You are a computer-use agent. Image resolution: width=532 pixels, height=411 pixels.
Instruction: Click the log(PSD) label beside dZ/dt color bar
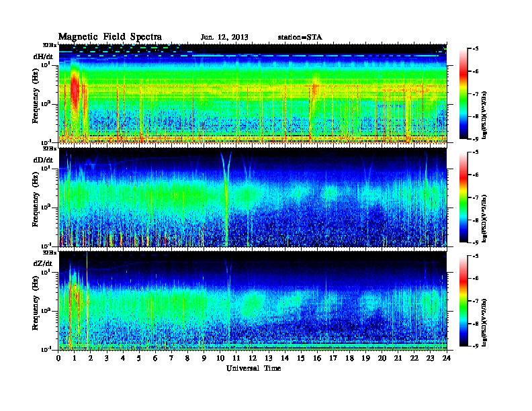click(484, 322)
